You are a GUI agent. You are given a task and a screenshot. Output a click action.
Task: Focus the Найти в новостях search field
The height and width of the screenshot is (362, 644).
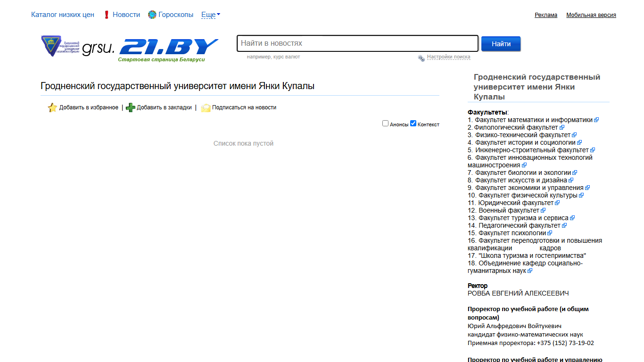point(357,43)
